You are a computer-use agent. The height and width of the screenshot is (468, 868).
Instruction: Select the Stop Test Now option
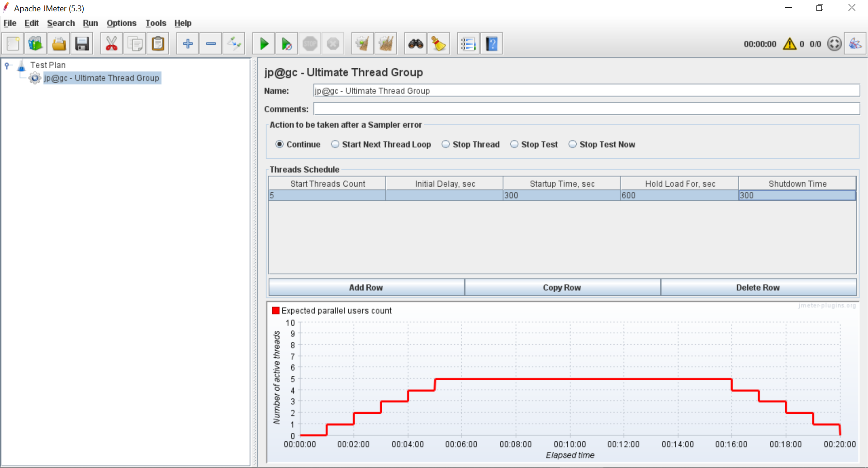pyautogui.click(x=573, y=144)
